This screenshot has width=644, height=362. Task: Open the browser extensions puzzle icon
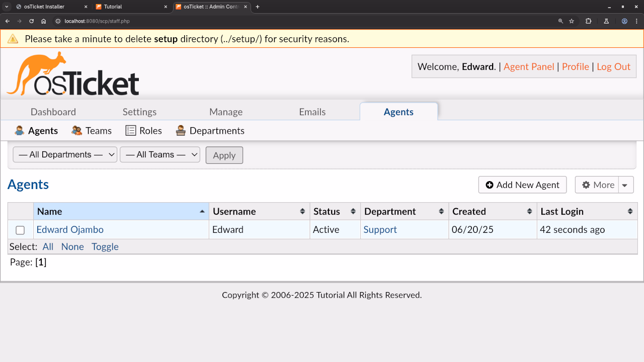click(x=588, y=21)
